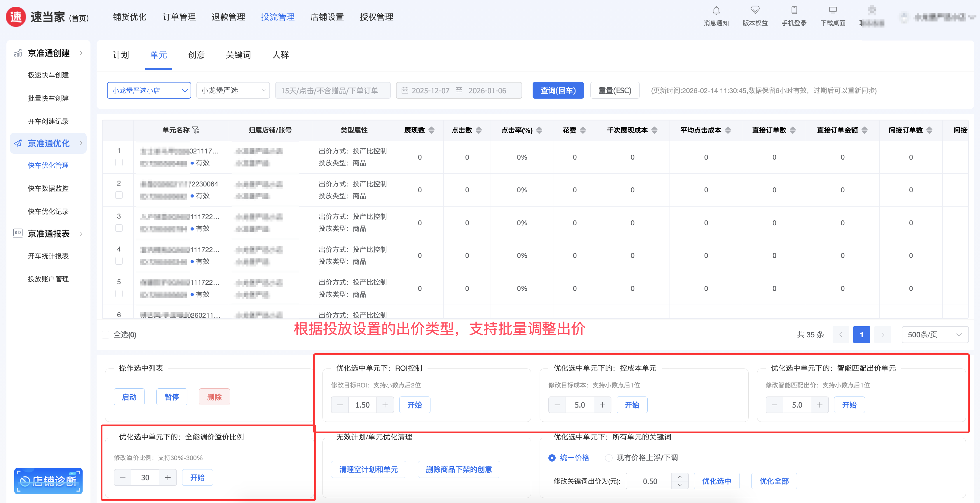The image size is (980, 503).
Task: Select 现有价格上浮/下调 radio option
Action: [x=609, y=458]
